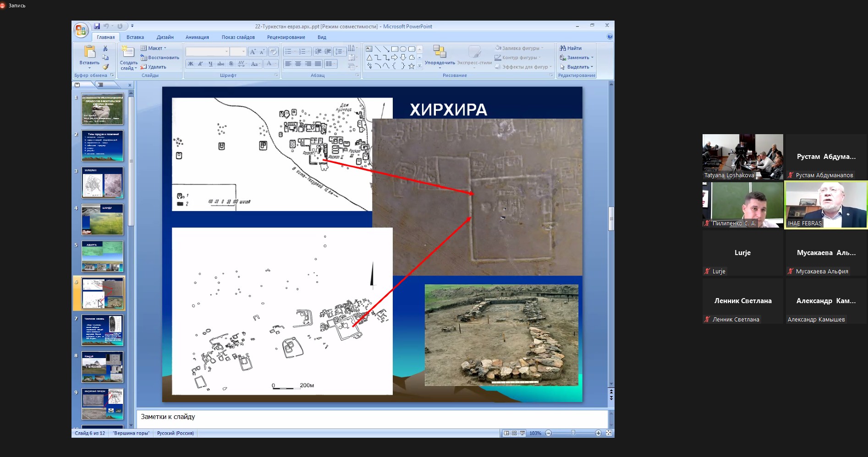Screen dimensions: 868x457
Task: Pick the five-point star shape
Action: (411, 66)
